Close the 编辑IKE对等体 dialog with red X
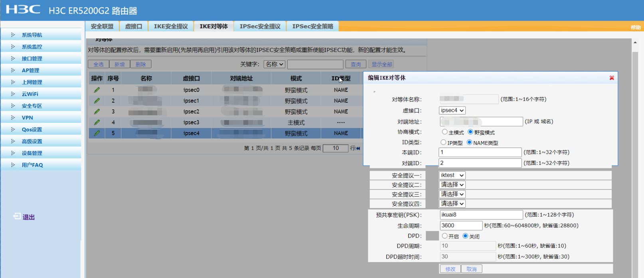The width and height of the screenshot is (644, 278). (612, 78)
